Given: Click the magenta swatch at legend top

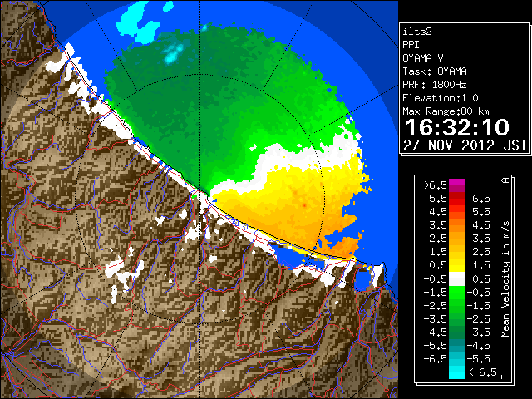Looking at the screenshot, I should (x=457, y=184).
